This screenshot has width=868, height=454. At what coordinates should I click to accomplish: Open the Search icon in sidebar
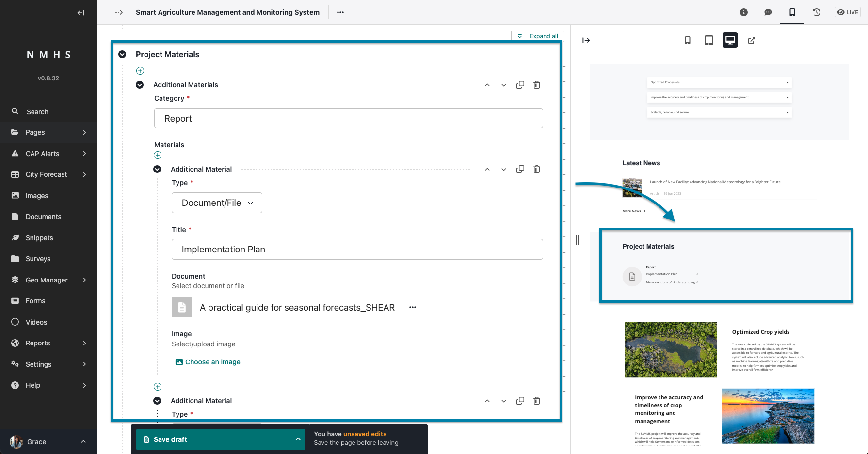click(x=15, y=111)
